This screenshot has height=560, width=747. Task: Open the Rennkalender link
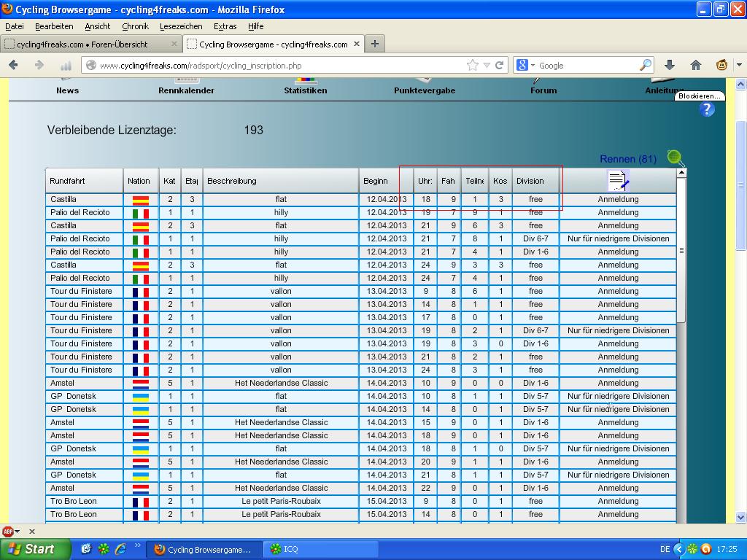[186, 90]
